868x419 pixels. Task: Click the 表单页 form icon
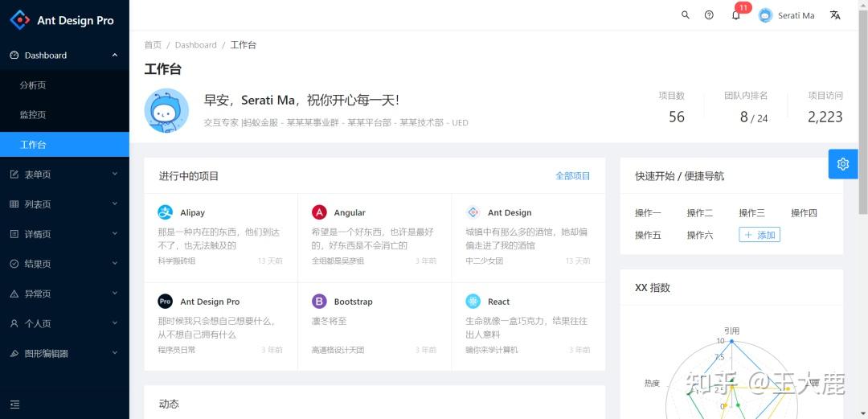pos(14,175)
